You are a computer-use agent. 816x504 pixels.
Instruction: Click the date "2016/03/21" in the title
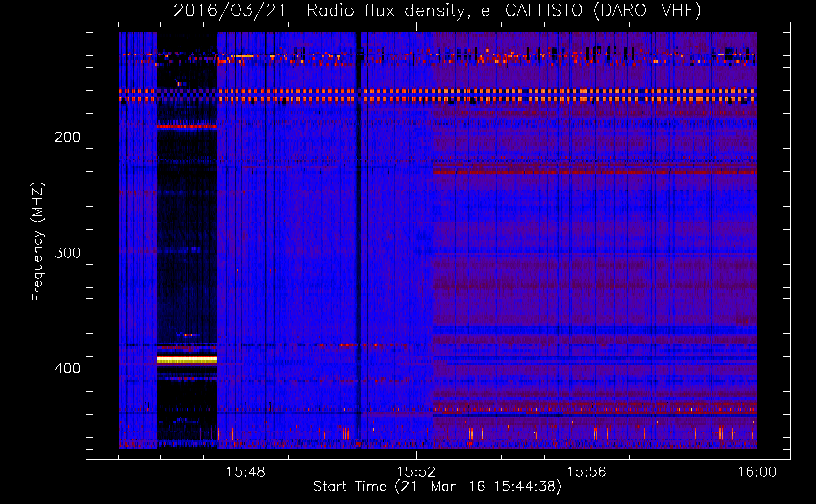point(229,11)
